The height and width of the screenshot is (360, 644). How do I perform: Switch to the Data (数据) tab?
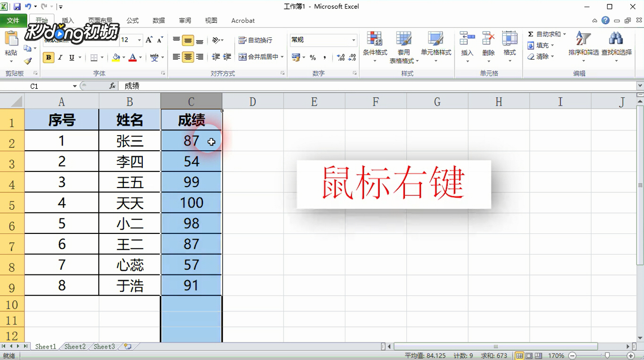point(159,21)
